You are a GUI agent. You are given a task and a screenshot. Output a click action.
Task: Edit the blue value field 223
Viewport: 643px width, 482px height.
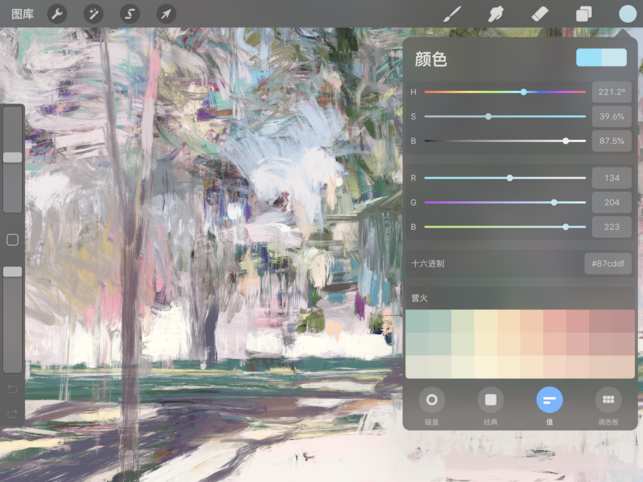pyautogui.click(x=611, y=227)
